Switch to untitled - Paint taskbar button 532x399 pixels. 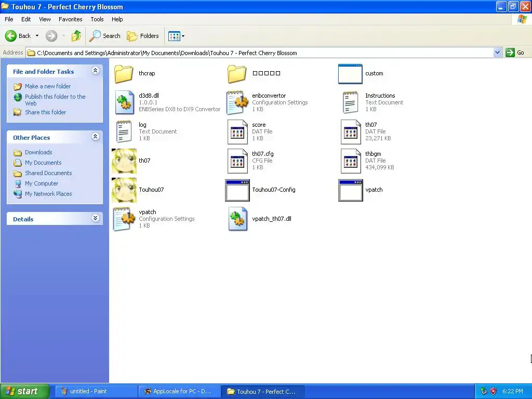(96, 392)
